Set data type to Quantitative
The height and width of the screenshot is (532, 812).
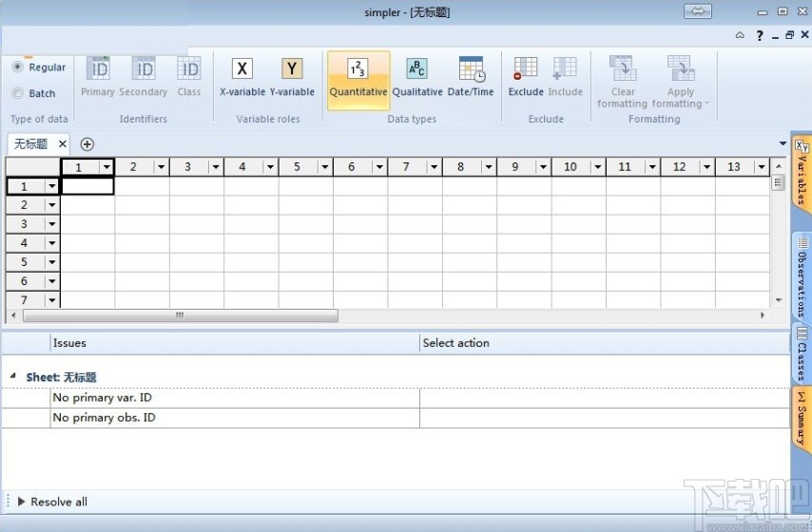[x=358, y=69]
